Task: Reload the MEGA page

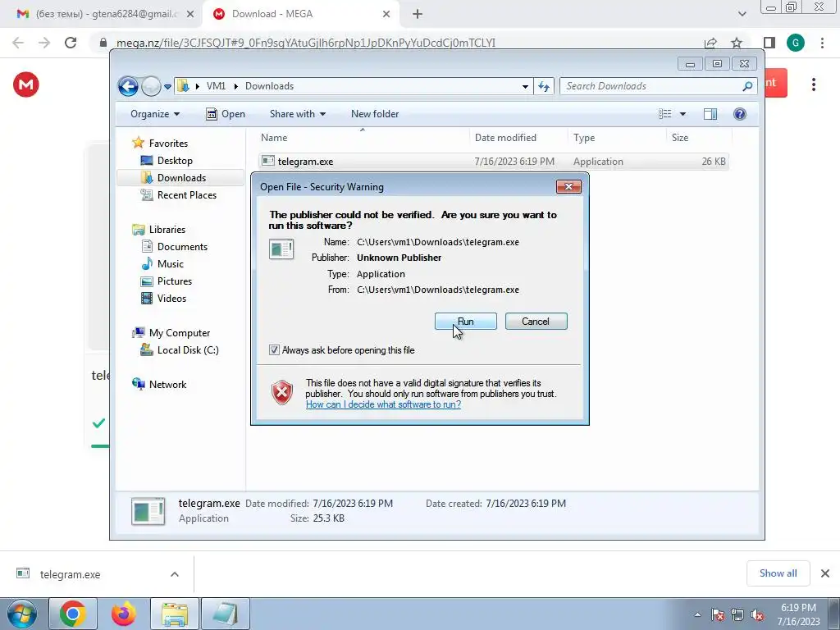Action: (x=71, y=43)
